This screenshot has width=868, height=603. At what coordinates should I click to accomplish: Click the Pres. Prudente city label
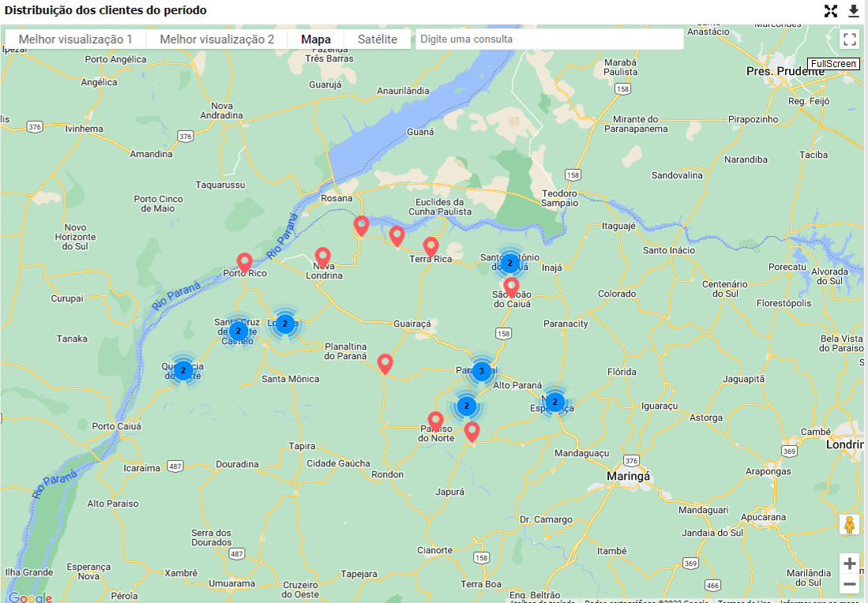(785, 71)
